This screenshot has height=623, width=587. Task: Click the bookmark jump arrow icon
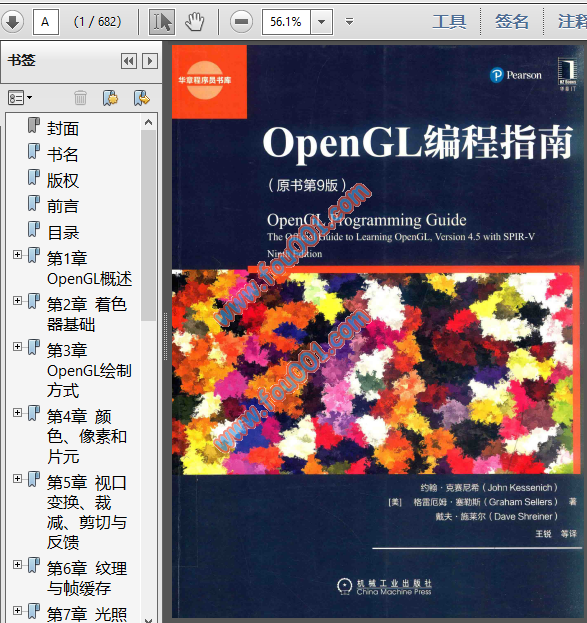[141, 98]
